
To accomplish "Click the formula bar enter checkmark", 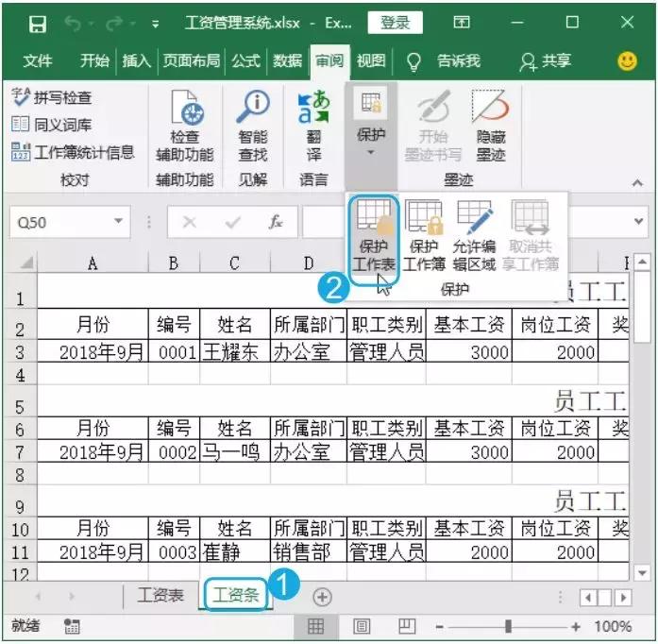I will 232,222.
